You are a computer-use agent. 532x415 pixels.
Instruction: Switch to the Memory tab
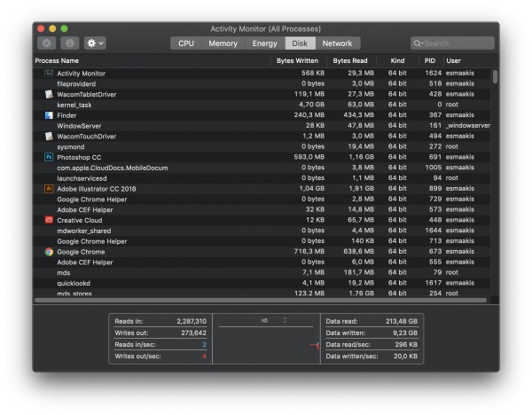223,43
